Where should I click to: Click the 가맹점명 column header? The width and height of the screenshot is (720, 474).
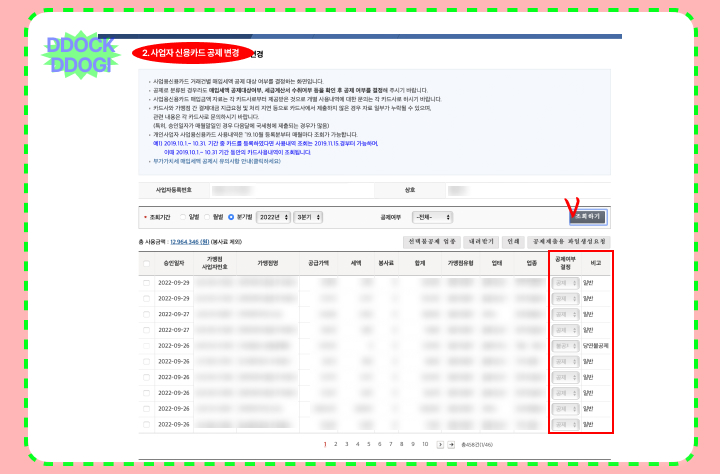[x=268, y=264]
